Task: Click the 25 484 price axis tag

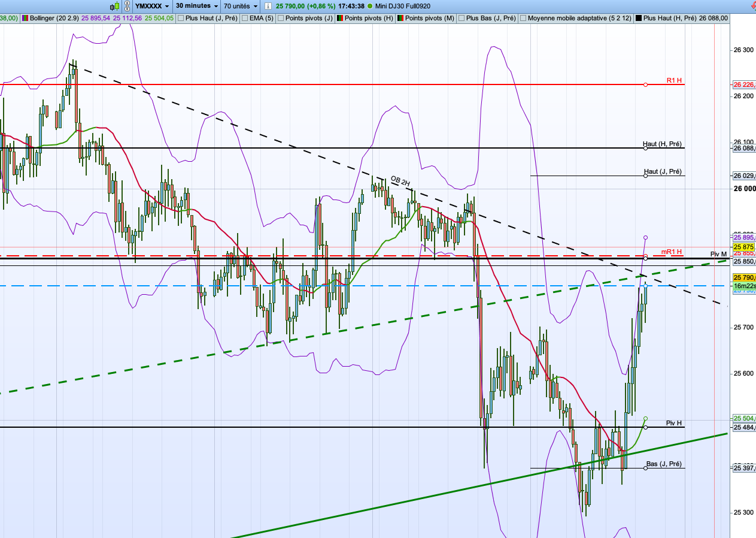Action: tap(744, 427)
